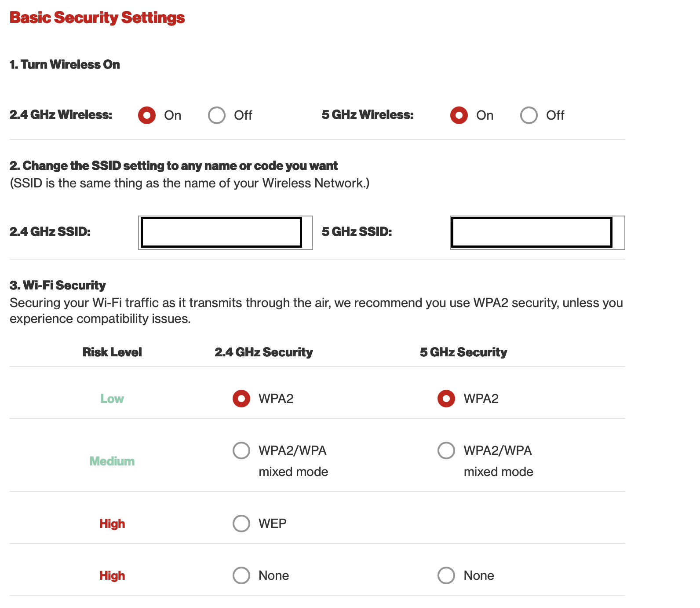Select WPA2 for 5 GHz Security
The width and height of the screenshot is (700, 608).
tap(446, 399)
